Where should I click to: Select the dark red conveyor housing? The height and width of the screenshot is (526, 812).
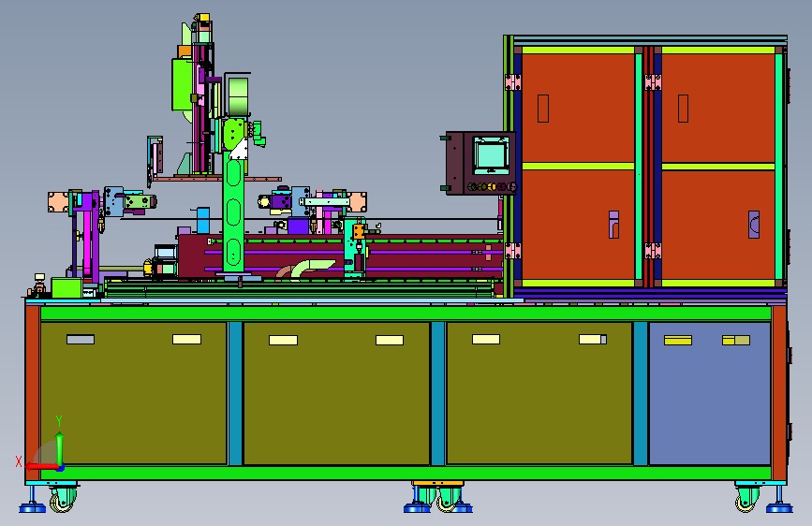click(340, 257)
